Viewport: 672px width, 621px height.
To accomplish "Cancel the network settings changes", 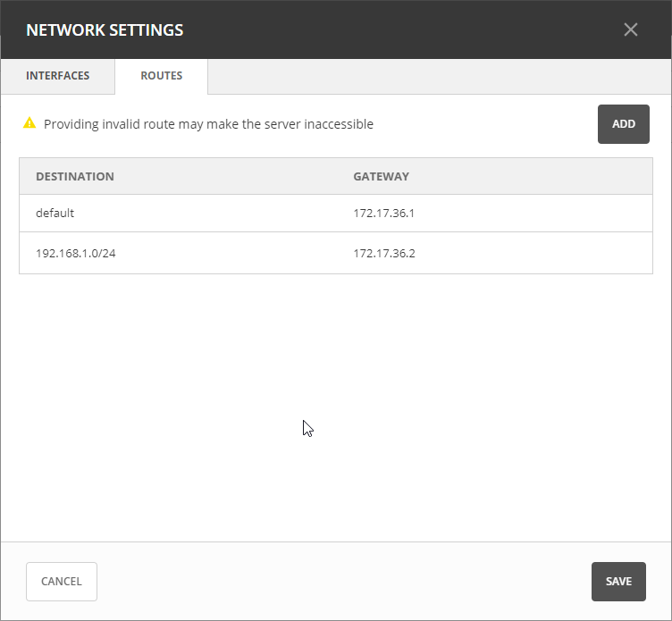I will tap(62, 582).
